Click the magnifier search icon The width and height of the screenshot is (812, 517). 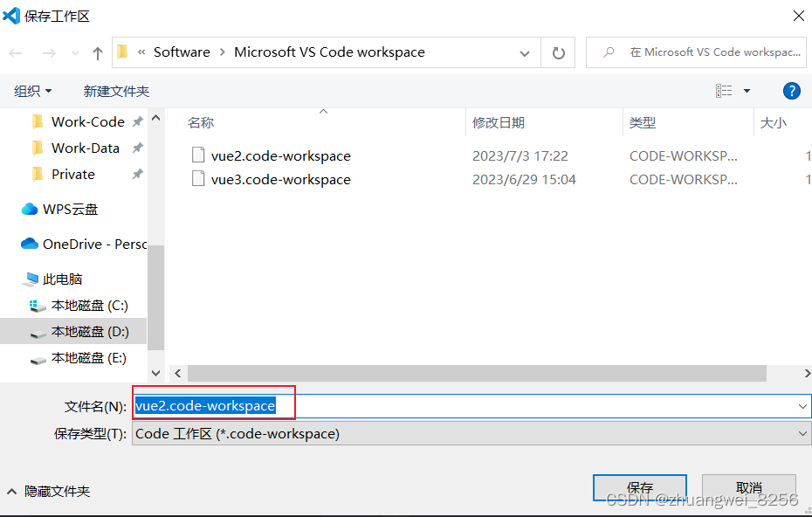(609, 52)
